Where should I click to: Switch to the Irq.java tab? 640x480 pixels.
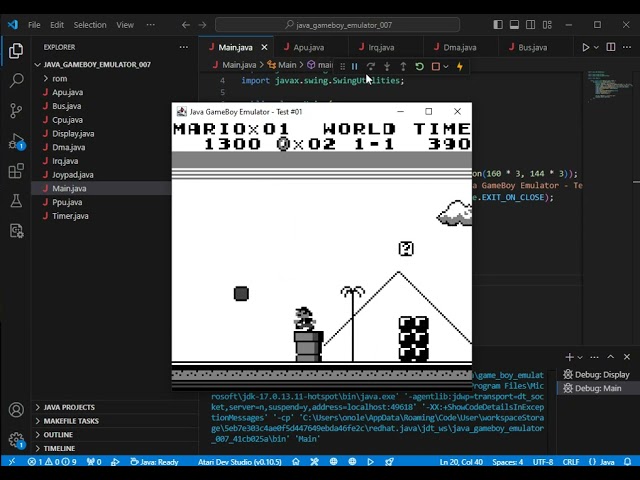382,47
